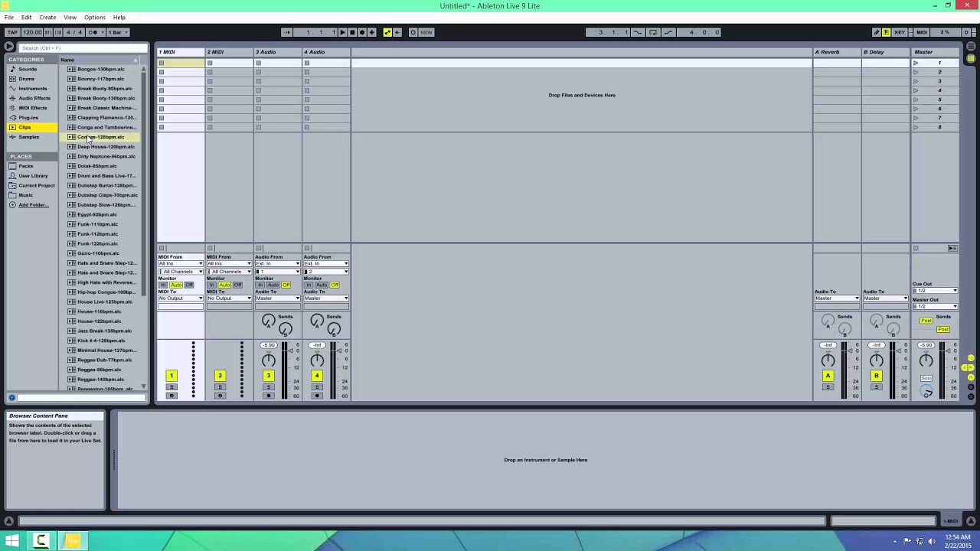Set track 1 monitor to In
This screenshot has width=980, height=551.
coord(163,285)
